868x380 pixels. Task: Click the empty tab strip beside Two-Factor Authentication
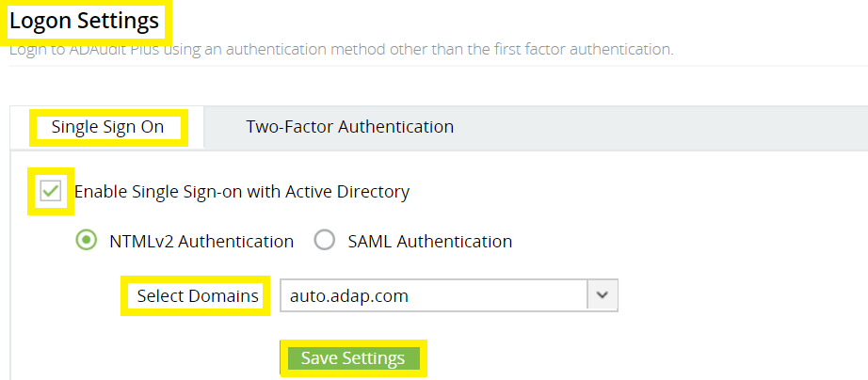(x=659, y=127)
